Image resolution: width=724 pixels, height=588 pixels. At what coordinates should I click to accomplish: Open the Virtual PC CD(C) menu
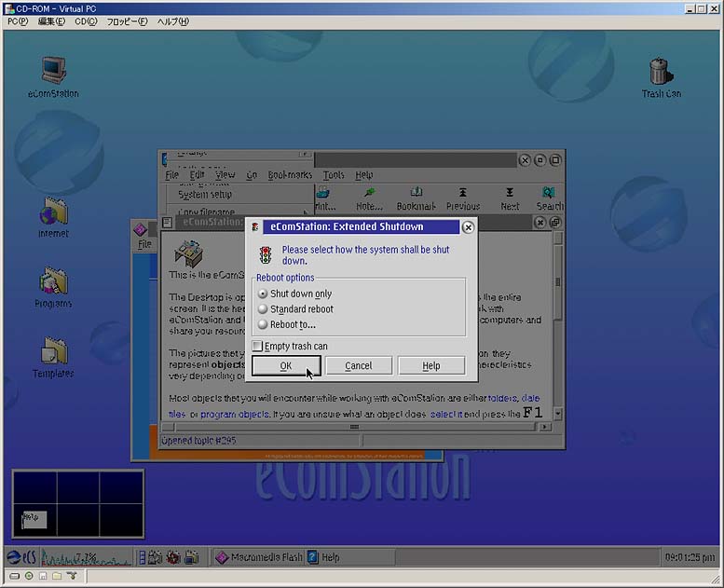(86, 21)
